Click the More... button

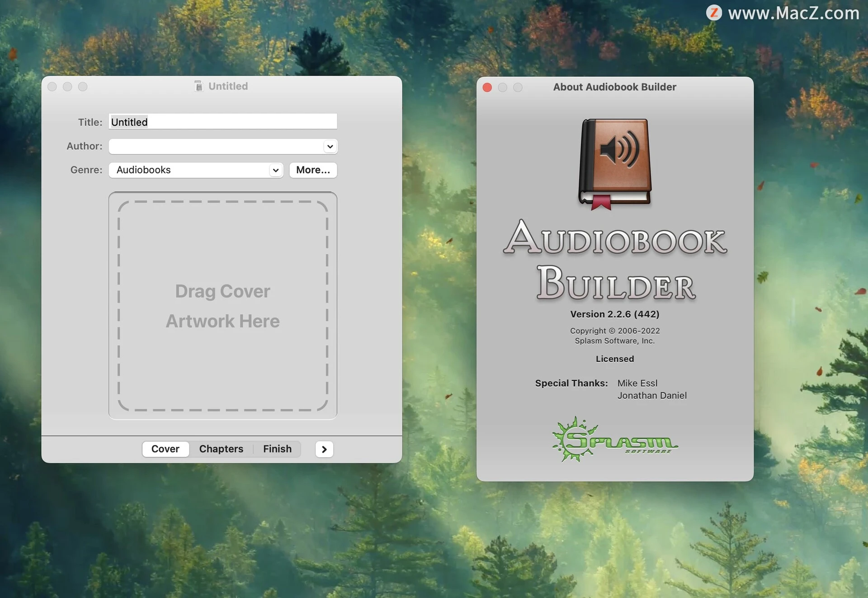tap(313, 170)
